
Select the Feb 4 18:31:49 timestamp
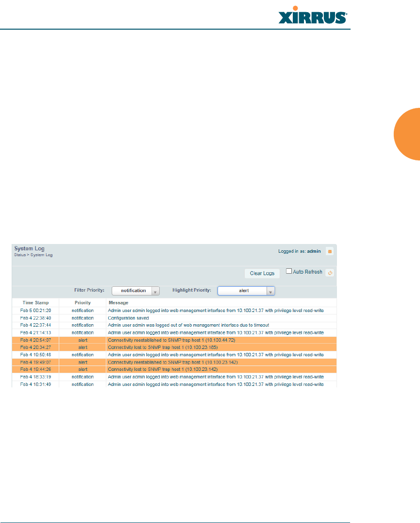coord(35,384)
